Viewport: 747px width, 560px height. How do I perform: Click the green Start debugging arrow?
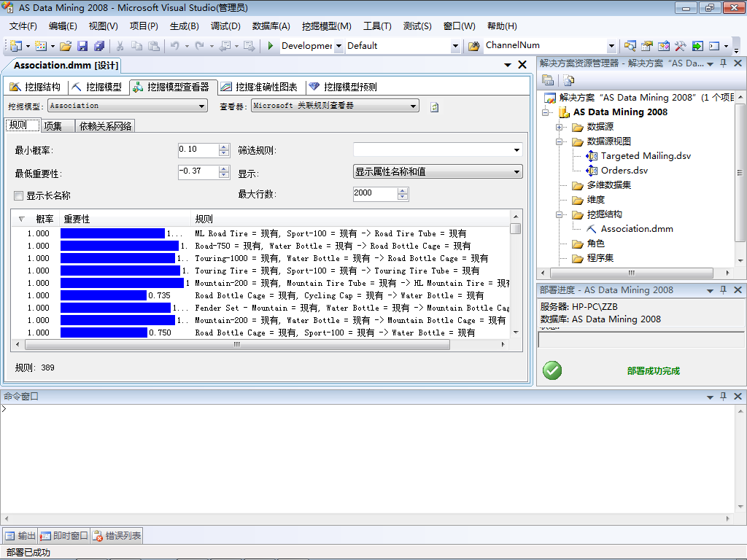(x=270, y=46)
